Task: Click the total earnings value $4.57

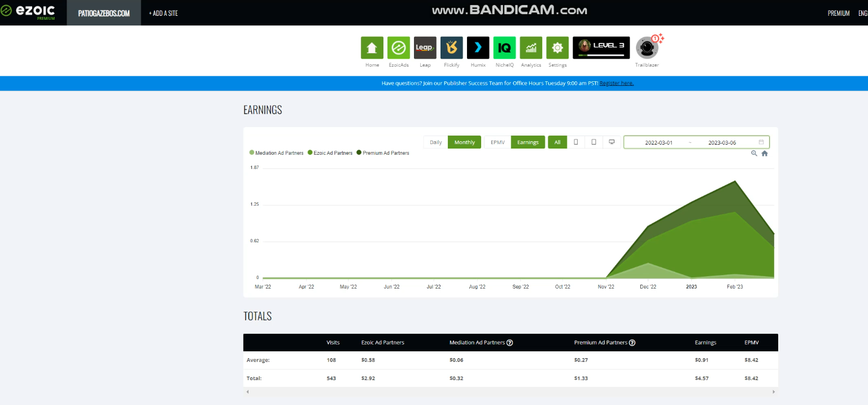Action: click(x=701, y=378)
